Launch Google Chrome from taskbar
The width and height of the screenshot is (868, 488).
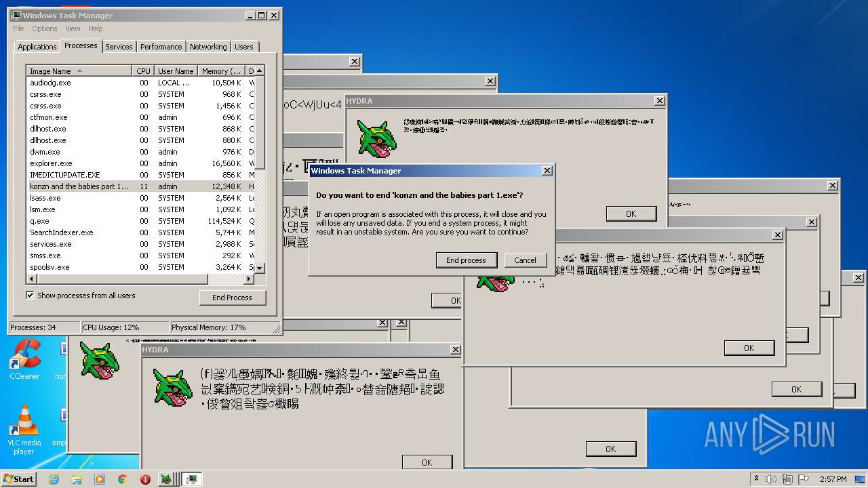click(x=123, y=479)
